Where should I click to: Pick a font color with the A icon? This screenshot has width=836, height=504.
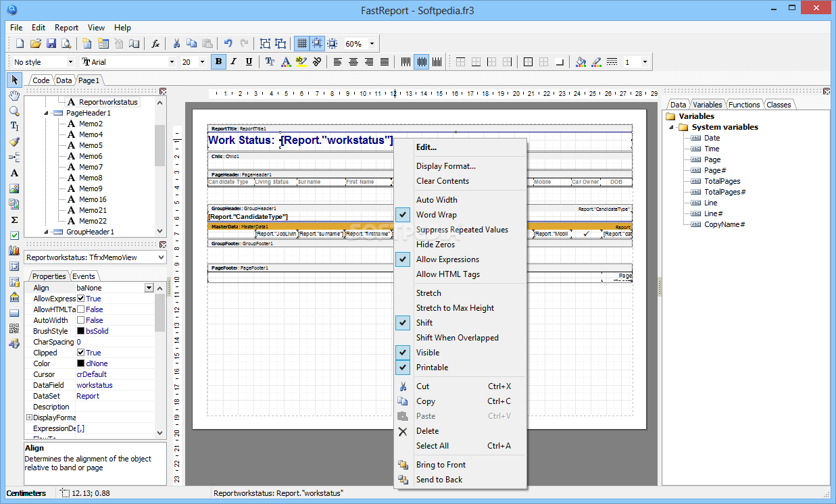pyautogui.click(x=285, y=62)
